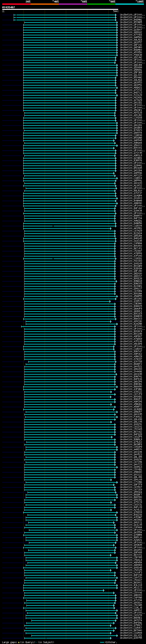Image resolution: width=146 pixels, height=644 pixels.
Task: Open the UniRef100_Q15907 hit label
Action: pyautogui.click(x=131, y=30)
